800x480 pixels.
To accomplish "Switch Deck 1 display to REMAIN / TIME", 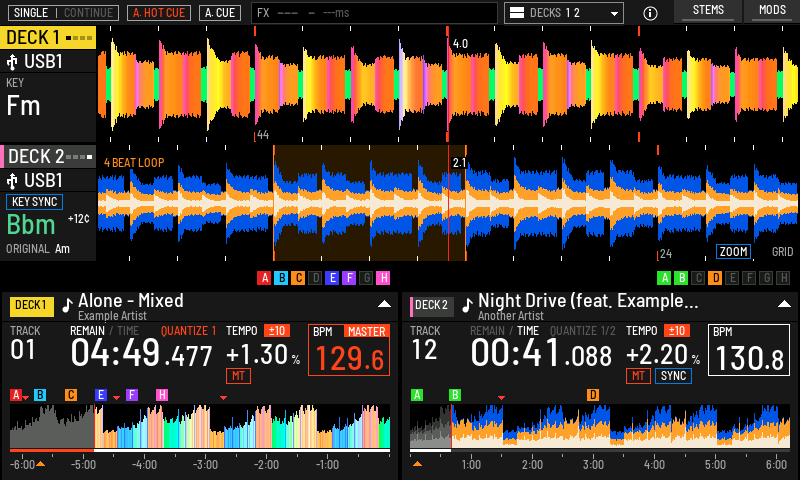I will tap(104, 331).
